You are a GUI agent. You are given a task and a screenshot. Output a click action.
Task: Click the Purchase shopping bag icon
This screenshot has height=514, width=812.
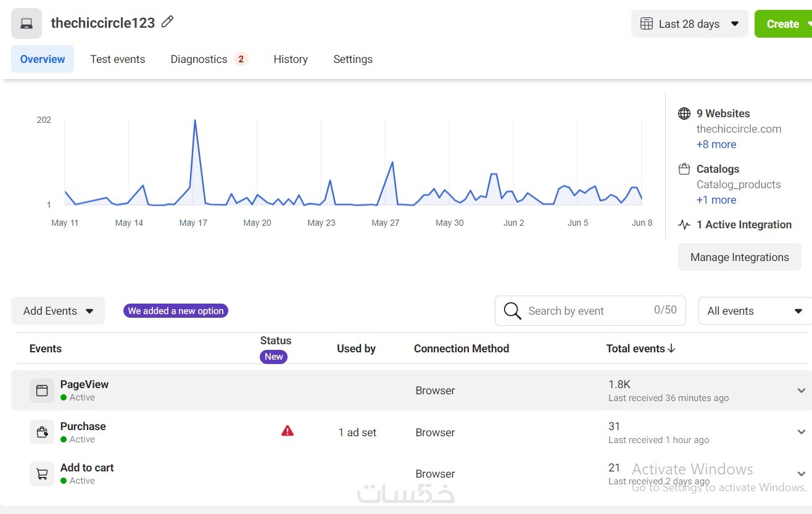[x=42, y=432]
